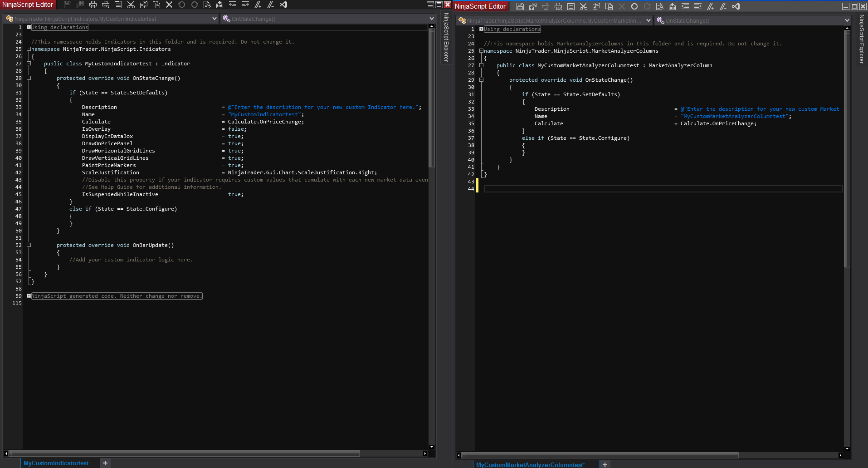Collapse the OnBarUpdate() method block
This screenshot has height=468, width=868.
click(x=29, y=245)
